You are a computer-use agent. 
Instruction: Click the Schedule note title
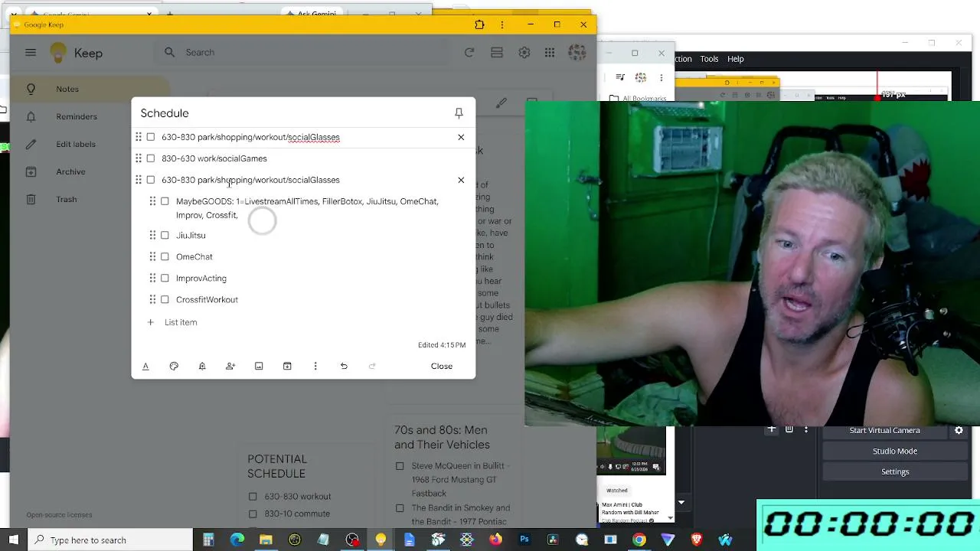165,113
